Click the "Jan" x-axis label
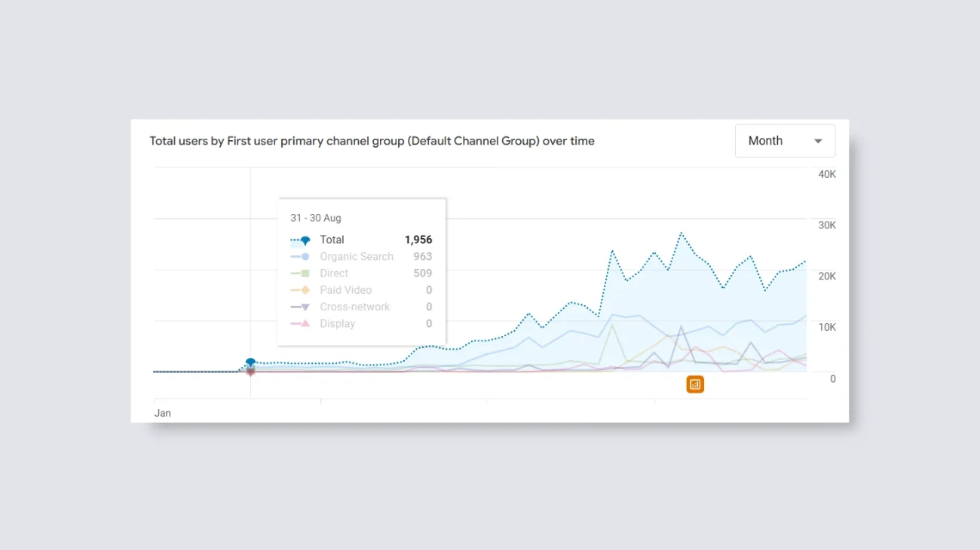The width and height of the screenshot is (980, 550). click(163, 413)
